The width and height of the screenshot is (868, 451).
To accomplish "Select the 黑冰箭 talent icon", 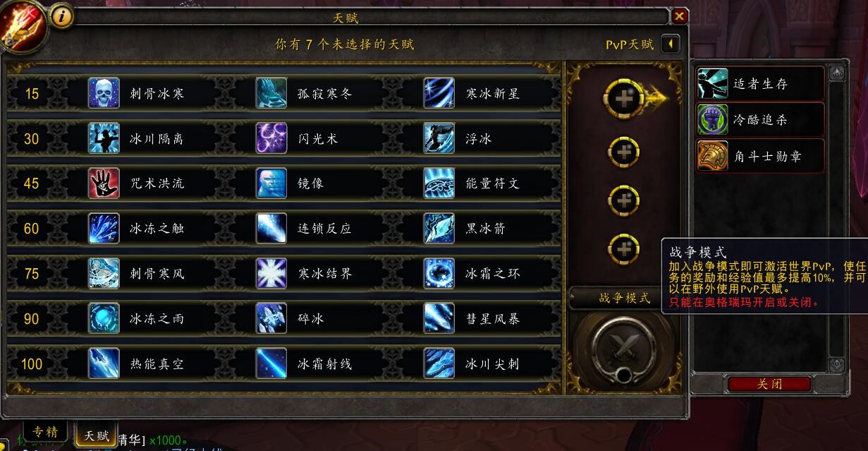I will coord(439,228).
